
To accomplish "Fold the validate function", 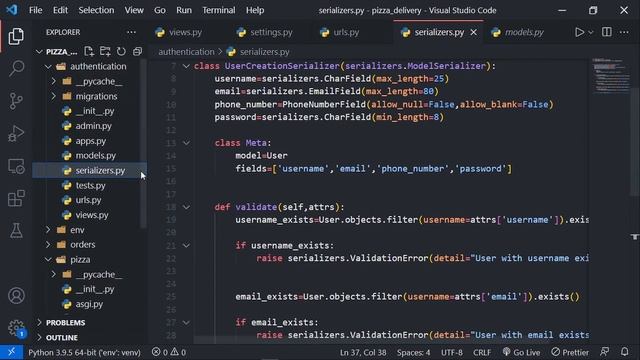I will pyautogui.click(x=186, y=207).
